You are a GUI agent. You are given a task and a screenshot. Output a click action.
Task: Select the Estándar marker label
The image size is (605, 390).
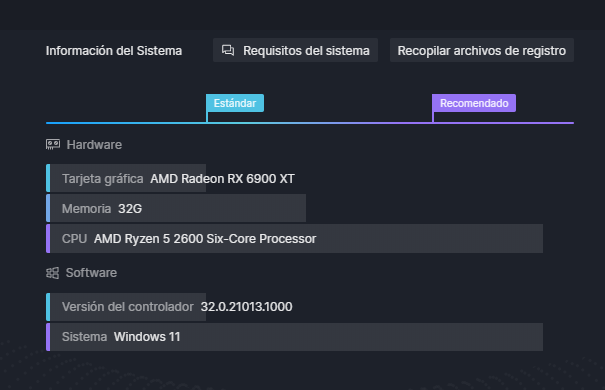(235, 103)
